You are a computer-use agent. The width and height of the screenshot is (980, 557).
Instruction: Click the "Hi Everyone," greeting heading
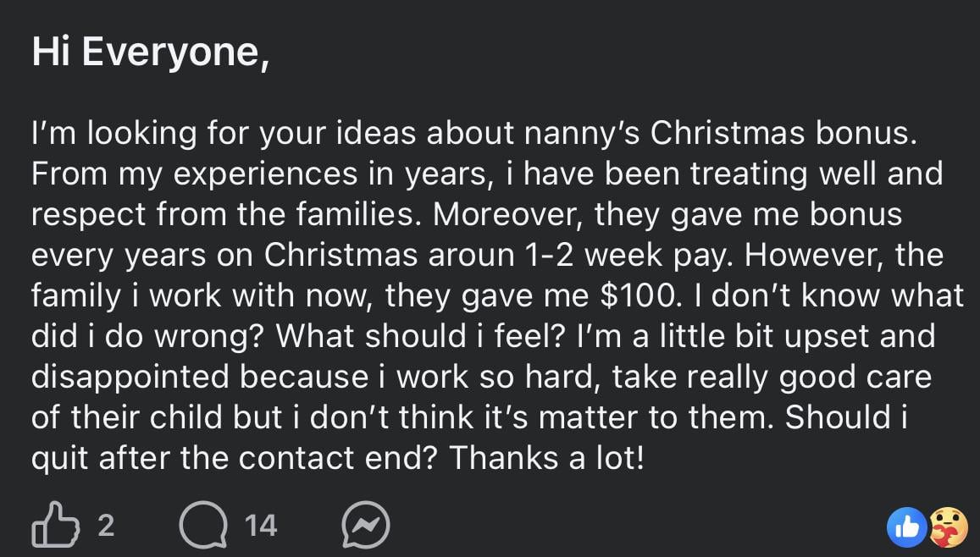point(151,52)
